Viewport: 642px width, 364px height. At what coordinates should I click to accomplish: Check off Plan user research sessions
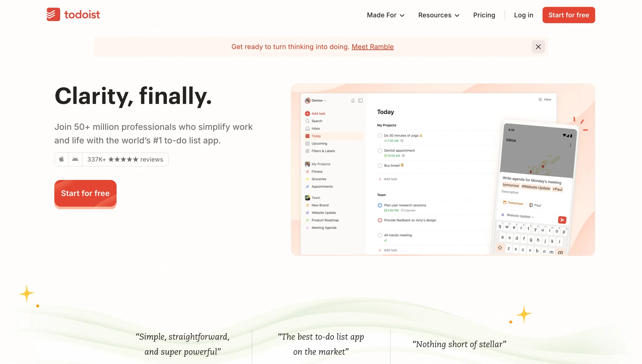(380, 205)
